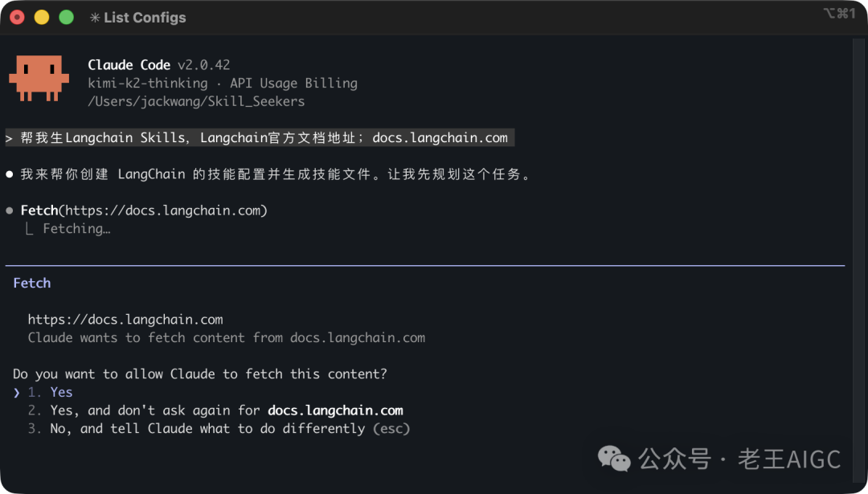Collapse the Fetch permission panel
This screenshot has width=868, height=494.
pos(31,283)
